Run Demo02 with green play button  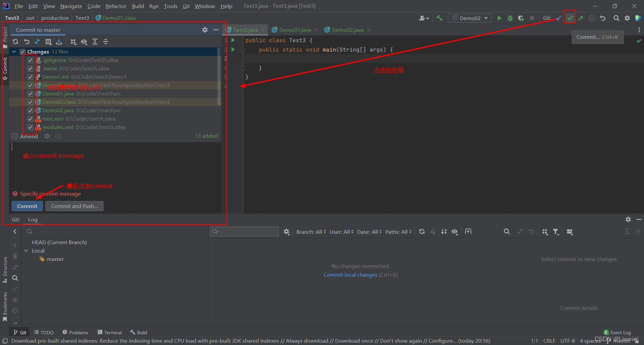point(499,18)
